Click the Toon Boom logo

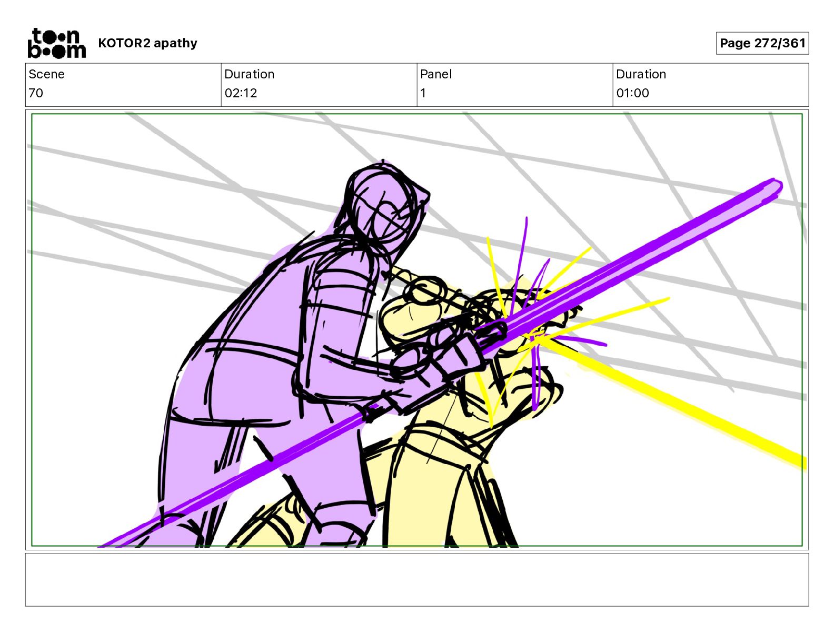(56, 43)
